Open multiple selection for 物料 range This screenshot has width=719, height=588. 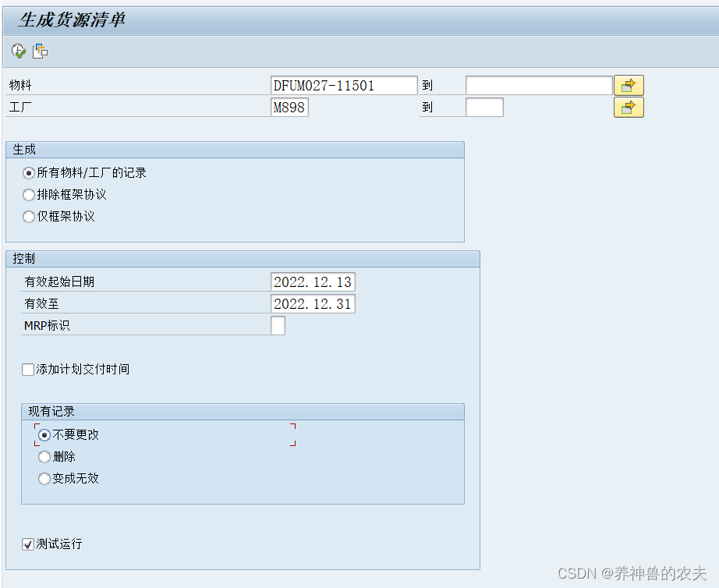point(629,84)
